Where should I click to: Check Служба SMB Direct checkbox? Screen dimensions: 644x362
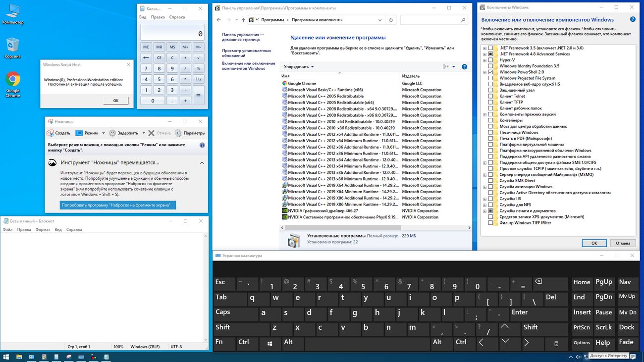click(x=490, y=181)
